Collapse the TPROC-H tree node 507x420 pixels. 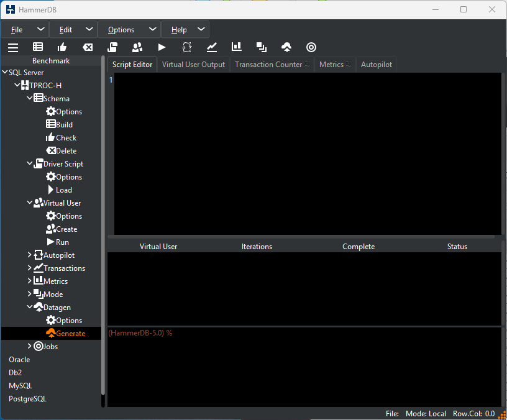17,85
